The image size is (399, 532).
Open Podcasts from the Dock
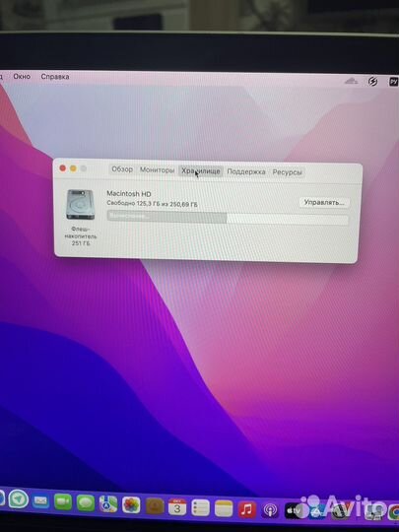click(270, 510)
